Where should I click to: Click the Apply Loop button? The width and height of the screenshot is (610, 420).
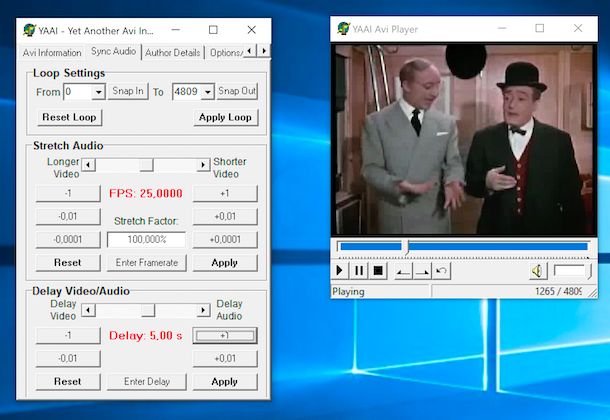pos(225,117)
